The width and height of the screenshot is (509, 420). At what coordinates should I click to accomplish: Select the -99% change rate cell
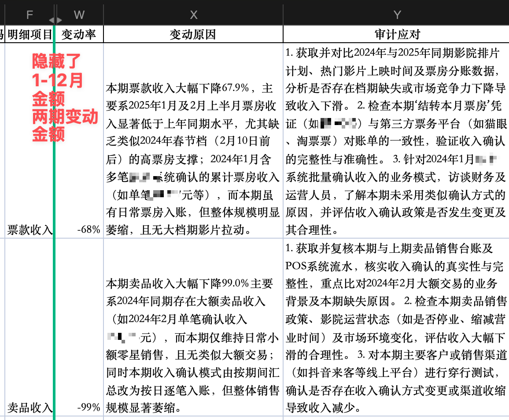(79, 407)
